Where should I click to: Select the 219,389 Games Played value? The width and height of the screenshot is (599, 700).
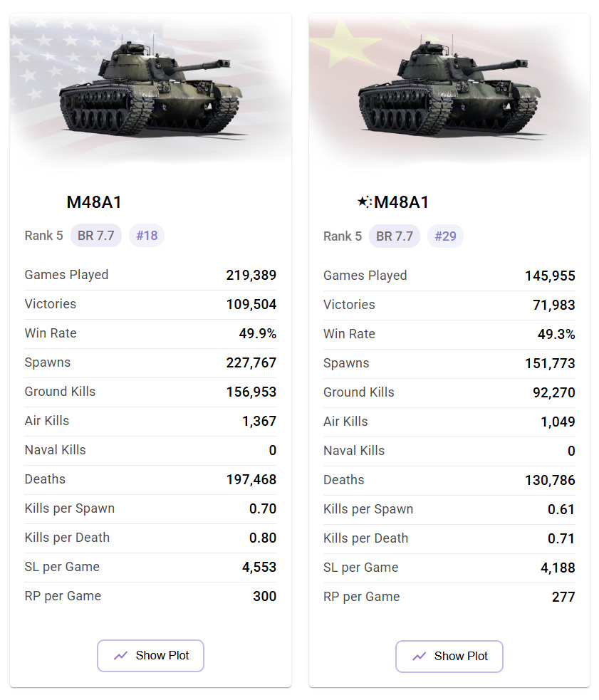[x=251, y=276]
